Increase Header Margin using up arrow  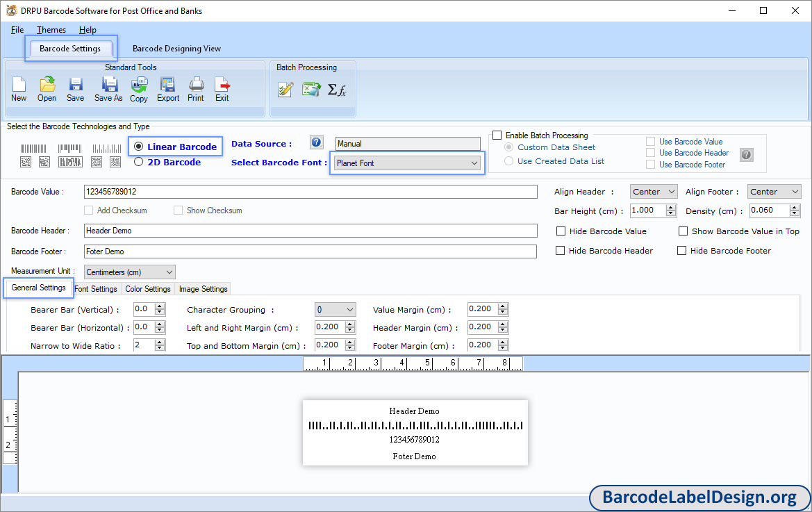coord(503,324)
